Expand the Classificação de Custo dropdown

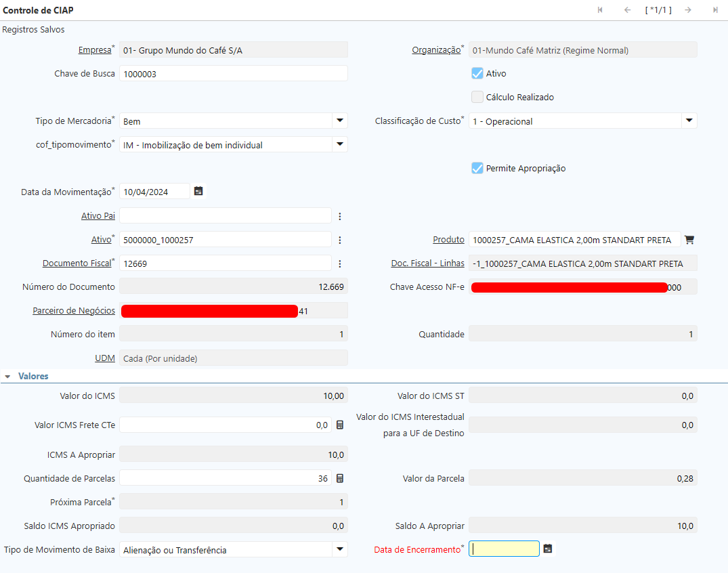689,121
